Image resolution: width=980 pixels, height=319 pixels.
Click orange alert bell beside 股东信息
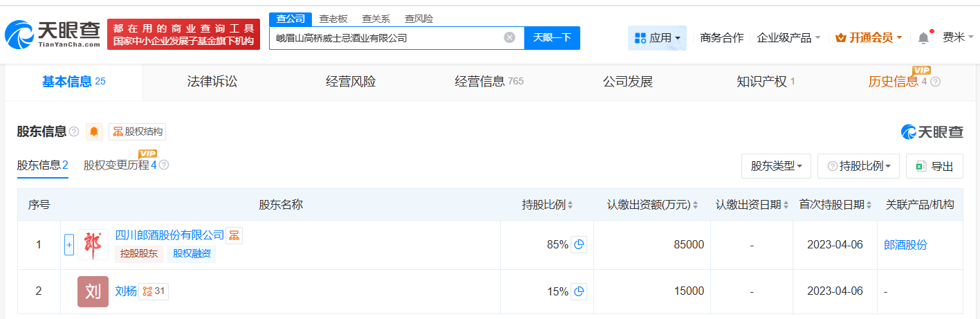tap(94, 131)
